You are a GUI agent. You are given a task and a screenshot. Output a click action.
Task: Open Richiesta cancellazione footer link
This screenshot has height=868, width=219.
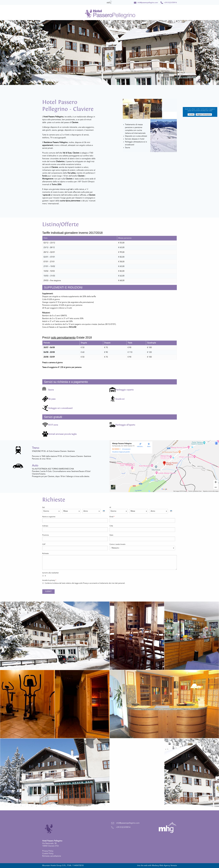[x=52, y=856]
